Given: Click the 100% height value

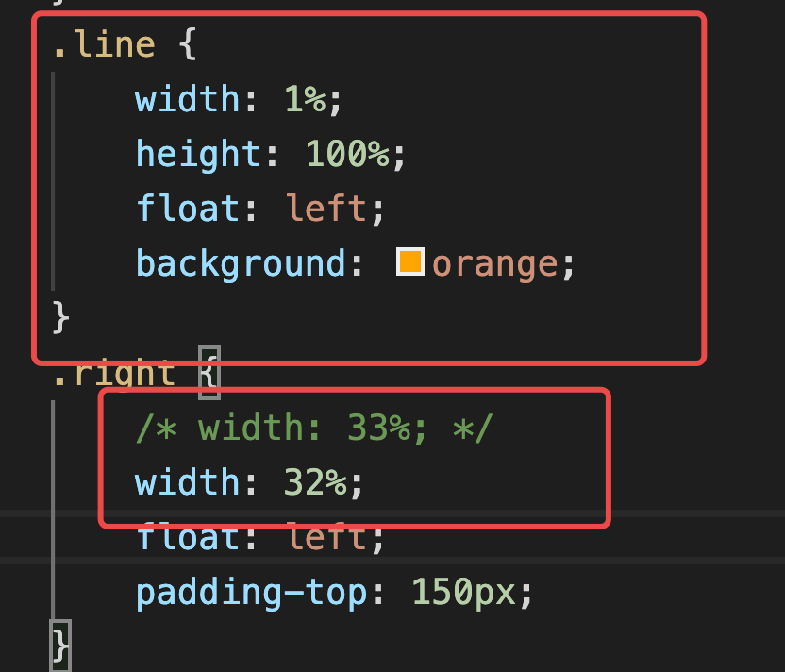Looking at the screenshot, I should point(346,153).
